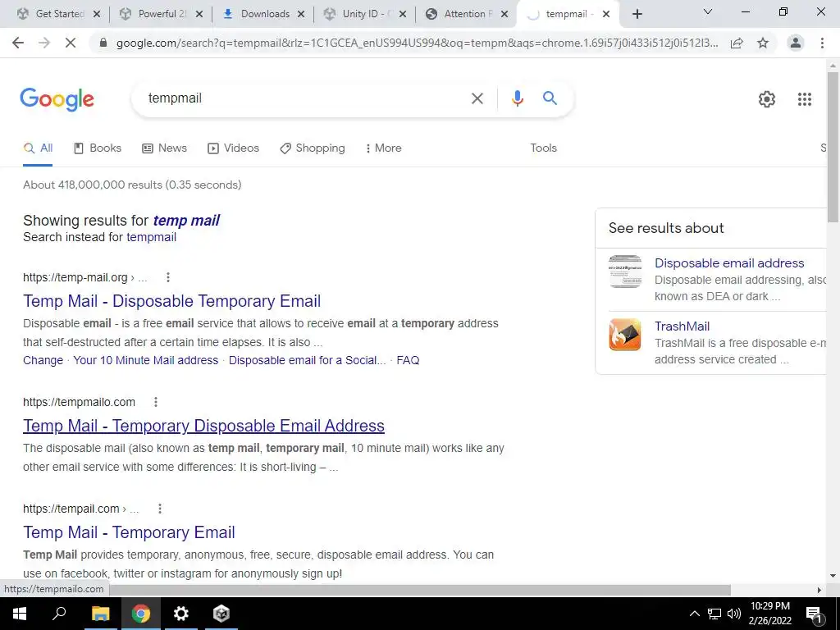Open search Tools options
Screen dimensions: 840x630
(543, 148)
